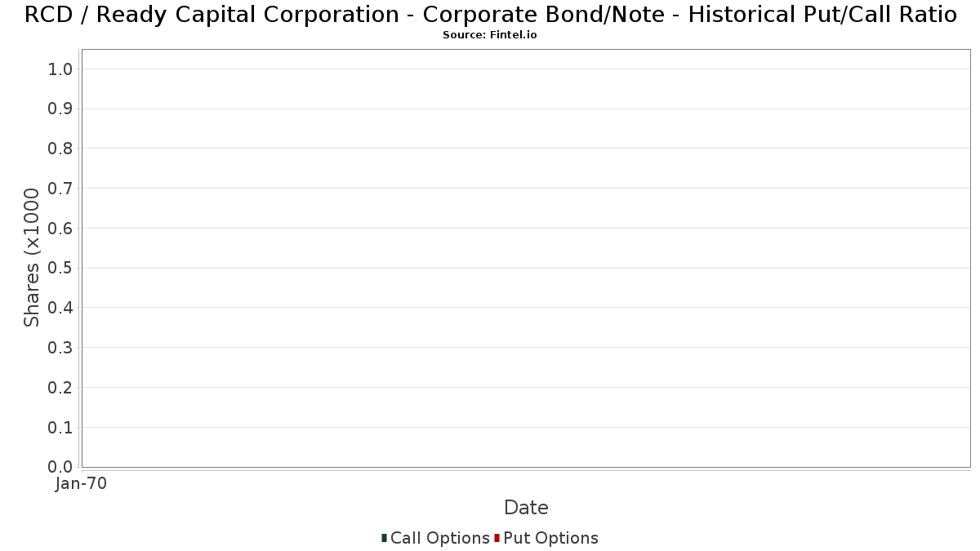Screen dimensions: 980x551
Task: Click the 0.1 y-axis tick label
Action: pos(61,428)
